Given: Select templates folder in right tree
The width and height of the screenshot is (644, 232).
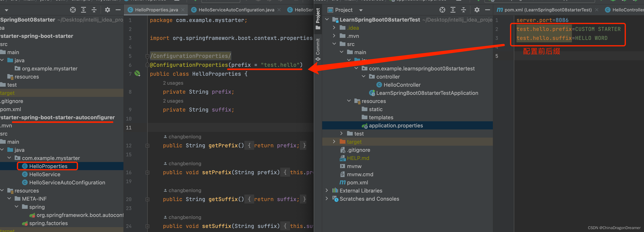Looking at the screenshot, I should tap(378, 117).
